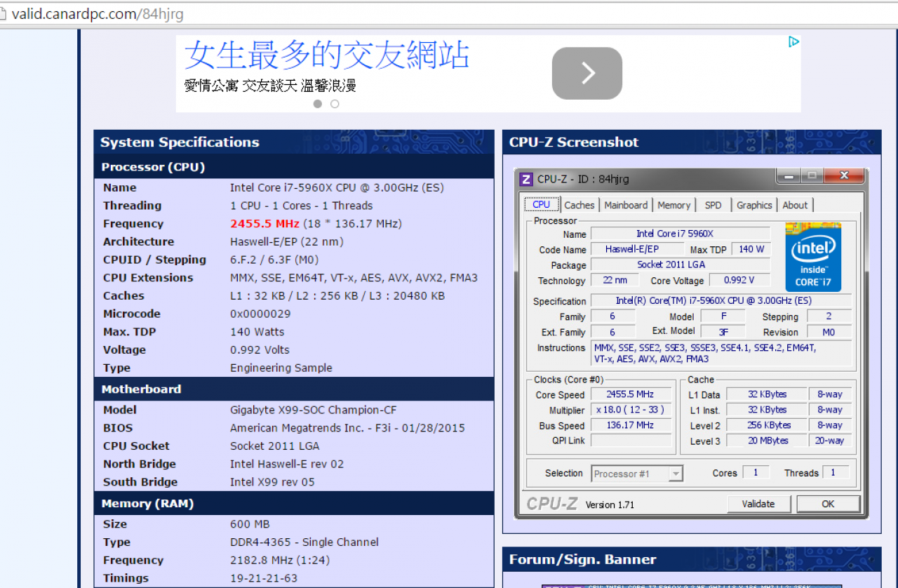Click the Specification field in CPU-Z
898x588 pixels.
721,301
